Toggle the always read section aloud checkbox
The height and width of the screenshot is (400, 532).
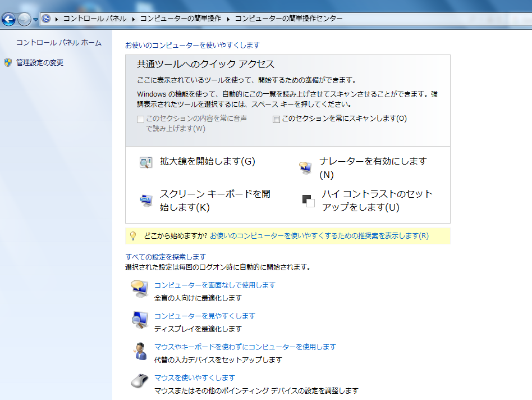coord(140,119)
